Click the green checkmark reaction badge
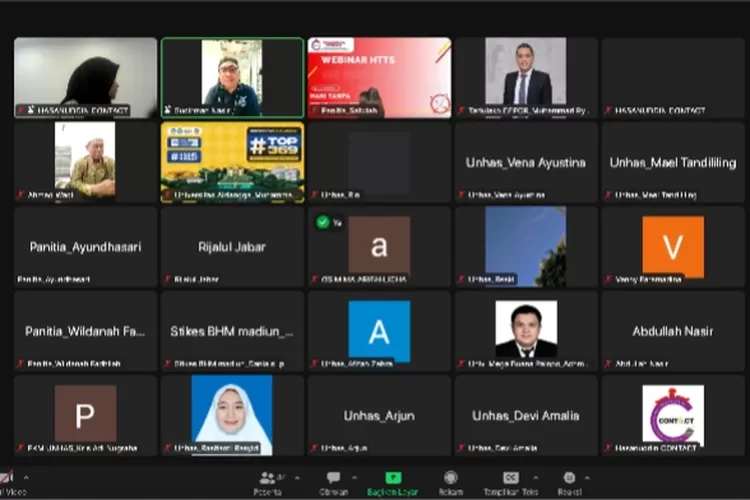This screenshot has height=500, width=750. (x=323, y=222)
